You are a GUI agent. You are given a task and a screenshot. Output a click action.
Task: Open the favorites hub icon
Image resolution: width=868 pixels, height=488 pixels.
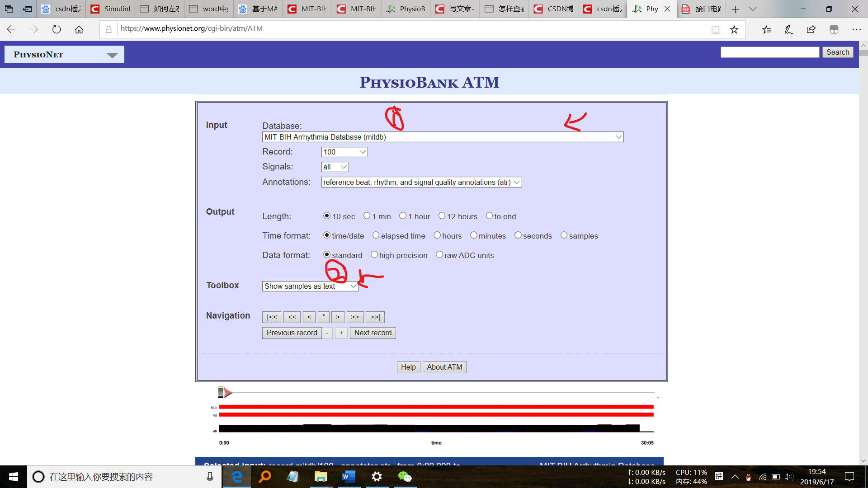pyautogui.click(x=766, y=29)
